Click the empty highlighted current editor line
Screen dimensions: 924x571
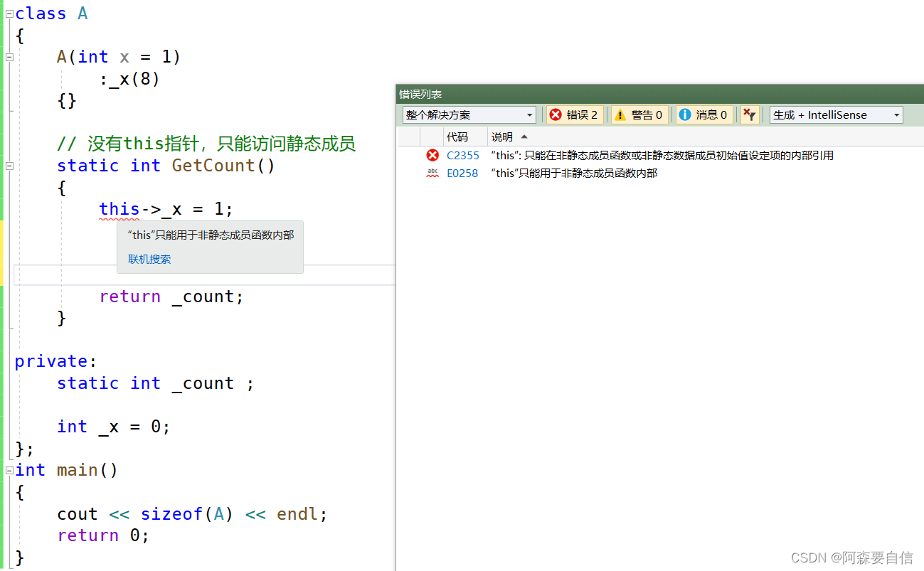coord(205,274)
